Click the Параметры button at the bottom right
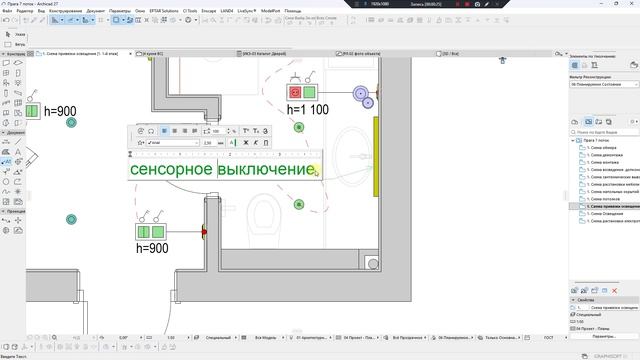Image resolution: width=640 pixels, height=360 pixels. pos(604,336)
